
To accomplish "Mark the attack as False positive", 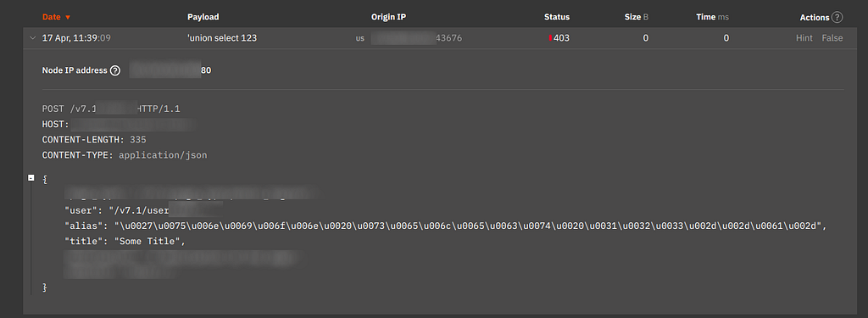I will click(x=832, y=38).
